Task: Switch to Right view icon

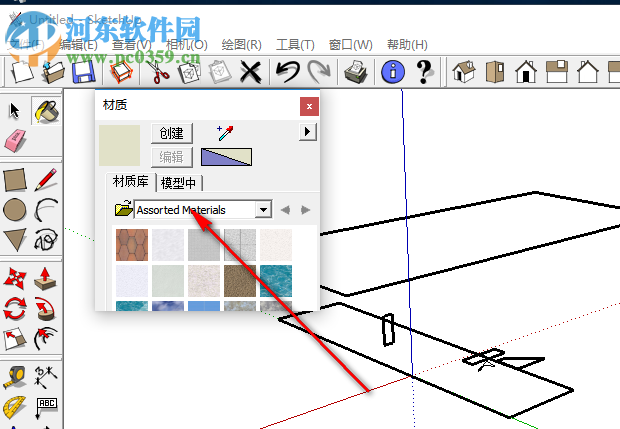Action: 557,72
